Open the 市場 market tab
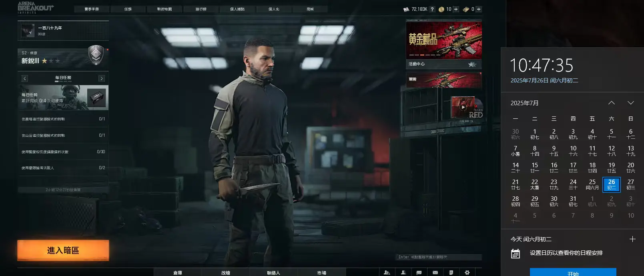 pyautogui.click(x=322, y=272)
